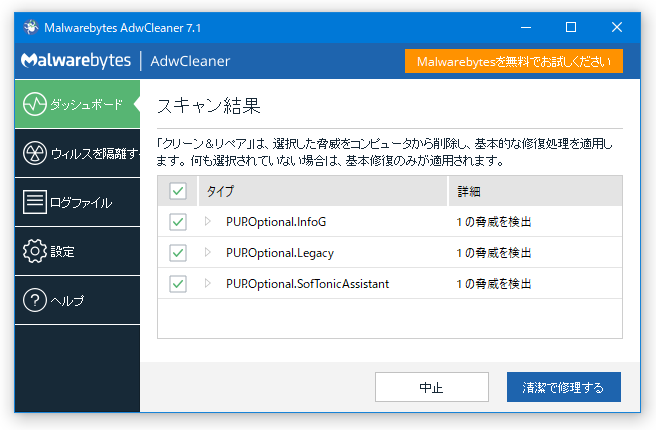Click the 清潔で修理する clean button
656x430 pixels.
click(x=564, y=387)
